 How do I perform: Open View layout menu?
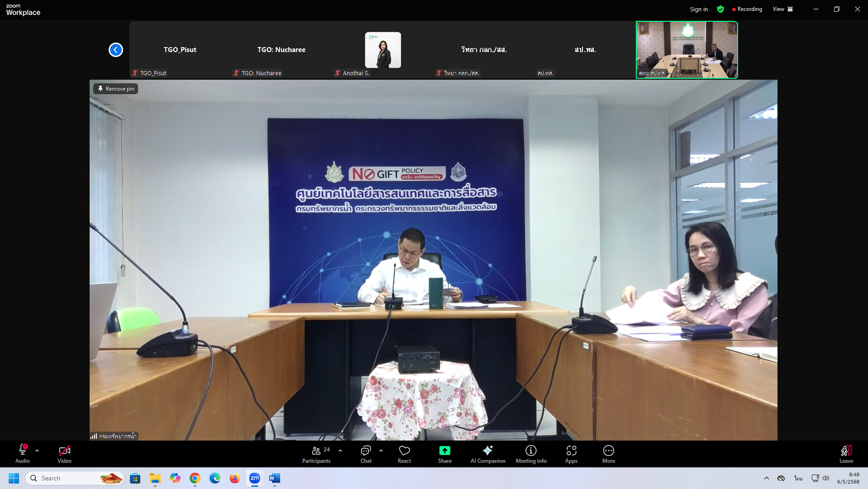[x=783, y=9]
